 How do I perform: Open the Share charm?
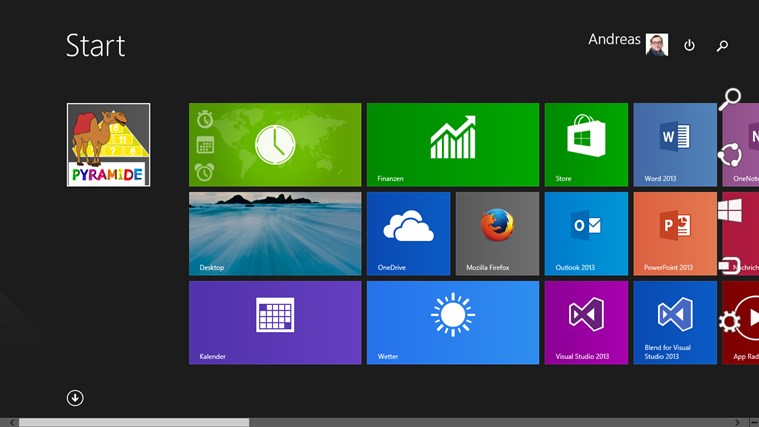[x=729, y=155]
